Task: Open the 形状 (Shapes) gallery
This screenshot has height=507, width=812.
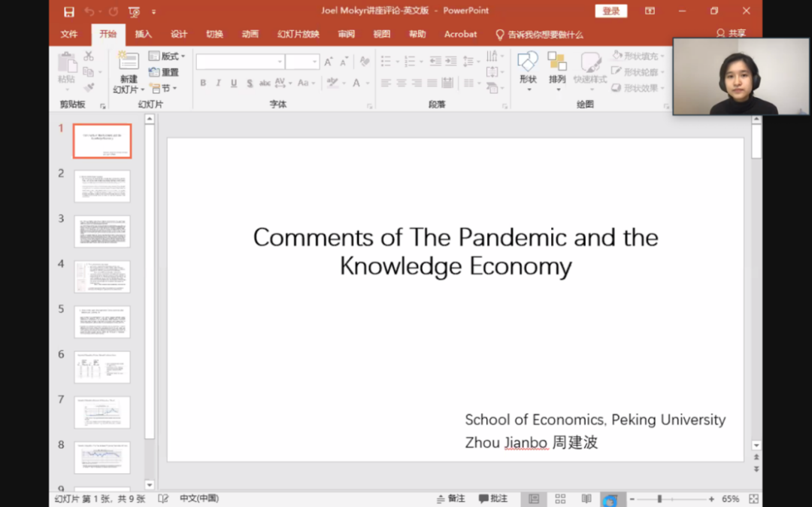Action: pos(528,64)
